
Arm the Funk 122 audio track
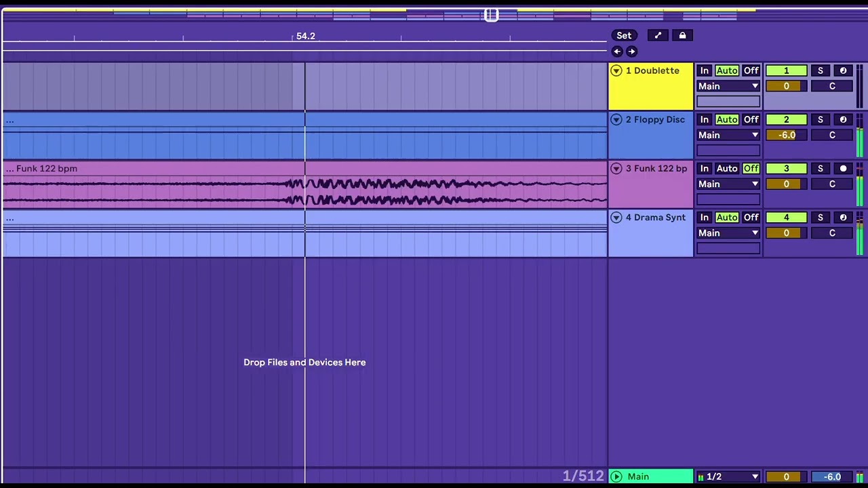843,168
